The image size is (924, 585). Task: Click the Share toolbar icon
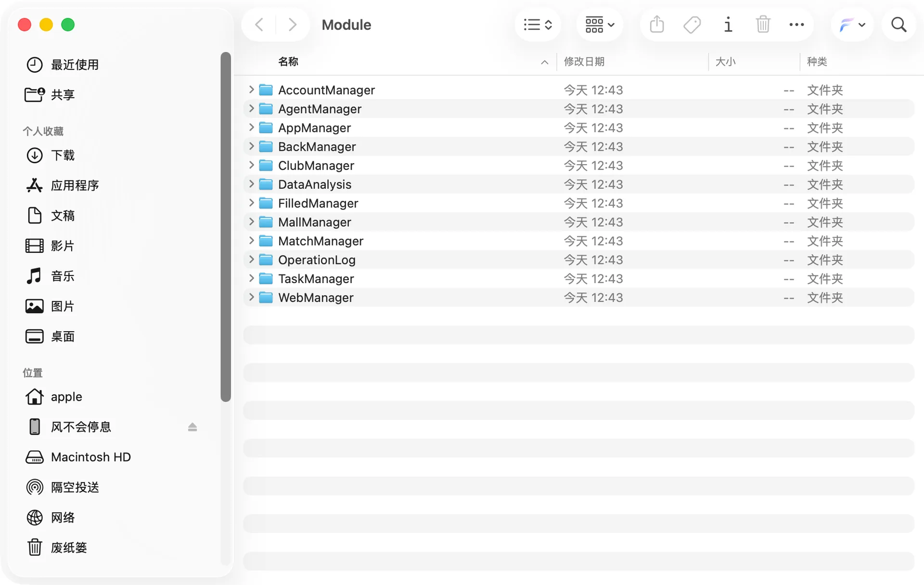pyautogui.click(x=657, y=25)
